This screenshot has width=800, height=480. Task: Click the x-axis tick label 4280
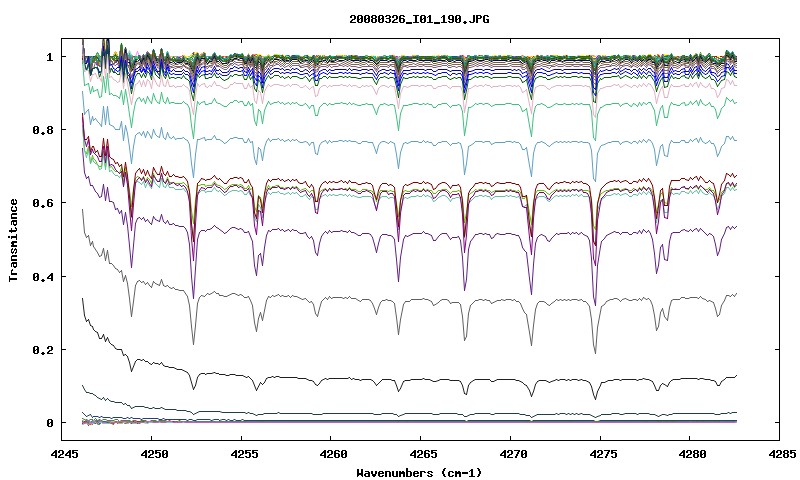690,453
